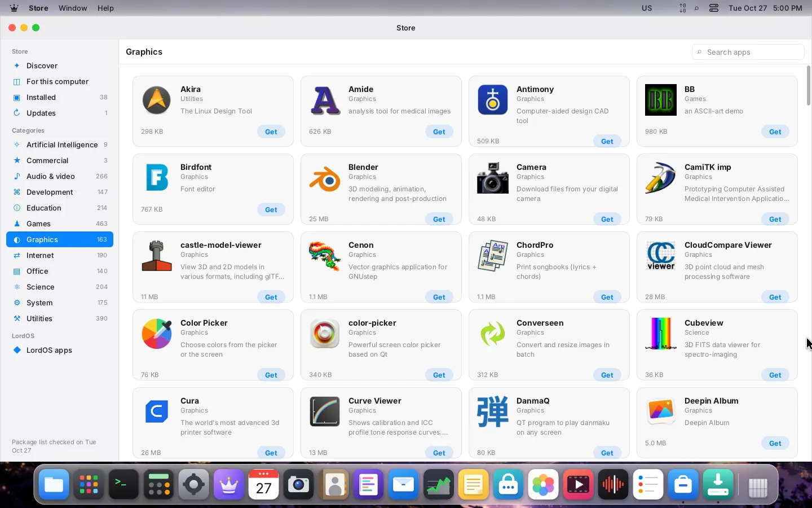
Task: Open the Cenon dragon icon
Action: (x=325, y=256)
